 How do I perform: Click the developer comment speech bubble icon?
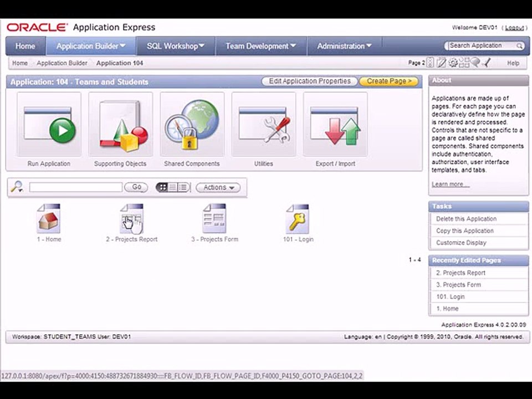pos(475,62)
